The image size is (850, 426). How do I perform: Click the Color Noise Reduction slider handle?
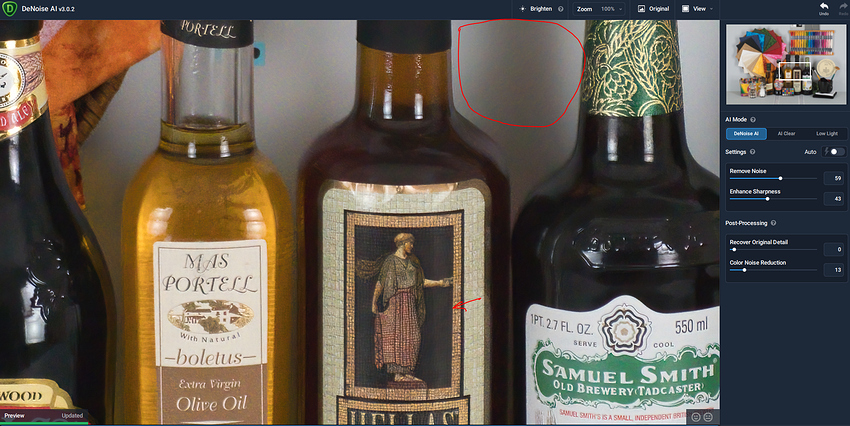[x=744, y=270]
